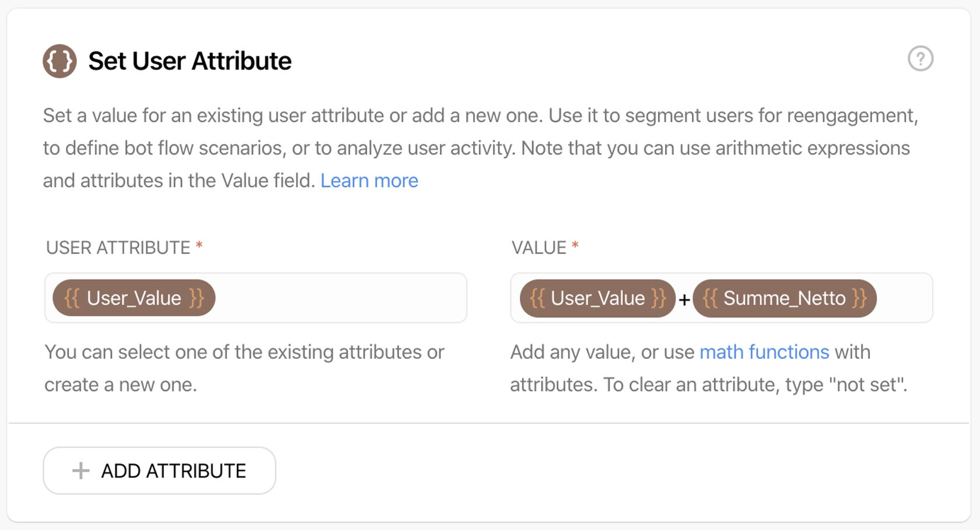Click empty space after Summe_Netto in Value field
The width and height of the screenshot is (980, 530).
[903, 298]
